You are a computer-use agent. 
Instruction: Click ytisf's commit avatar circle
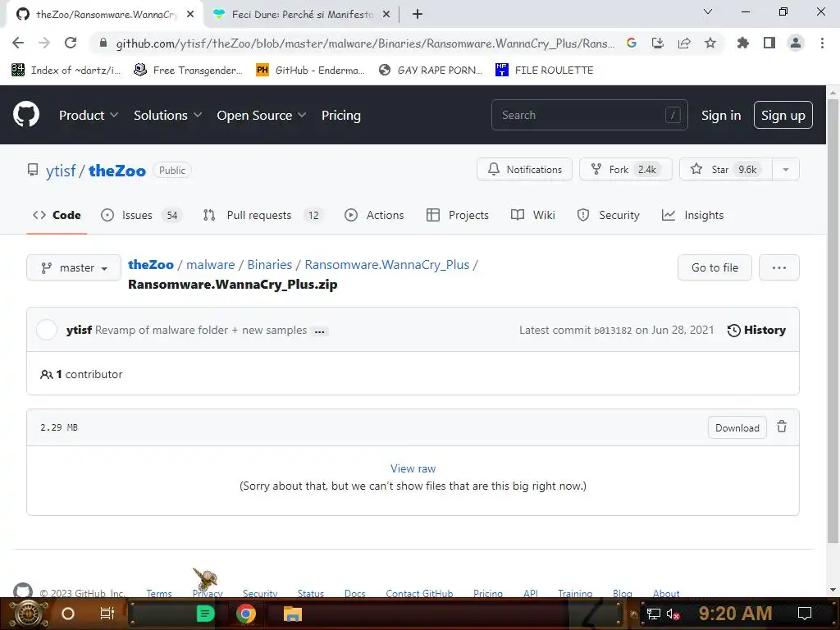[47, 330]
